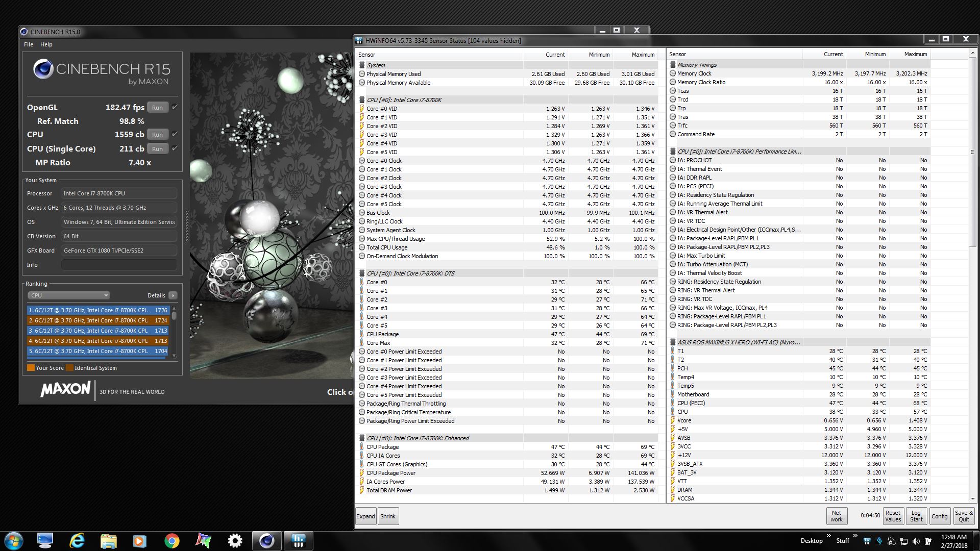Click the Core #0 Clock sensor circle icon
Screen dimensions: 980x551
[x=361, y=161]
